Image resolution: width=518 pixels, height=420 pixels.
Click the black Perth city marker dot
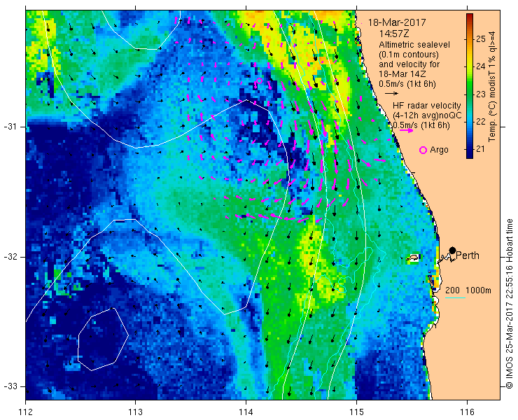click(x=453, y=250)
